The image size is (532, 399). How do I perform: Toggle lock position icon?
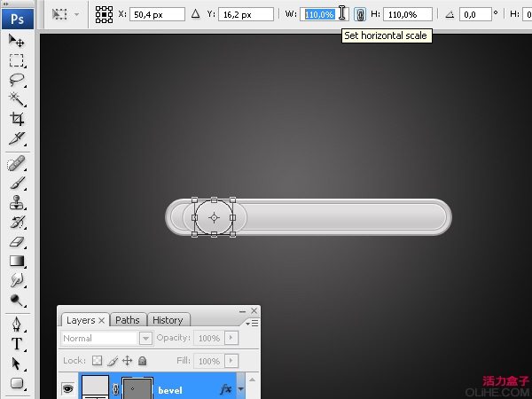(127, 360)
